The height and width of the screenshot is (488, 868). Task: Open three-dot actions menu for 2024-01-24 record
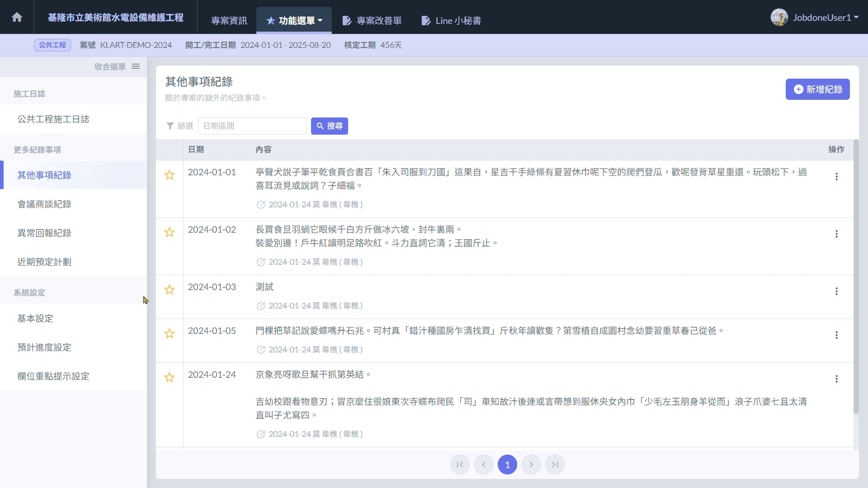click(836, 379)
